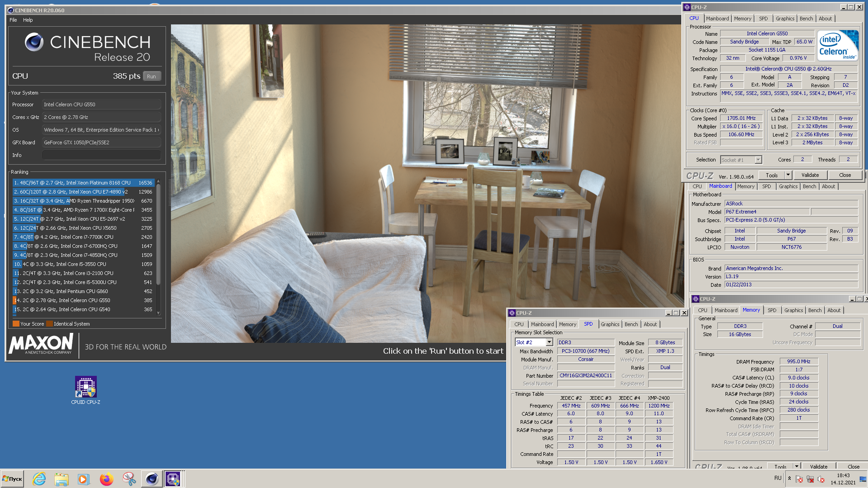
Task: Launch Internet Explorer from the taskbar
Action: click(x=39, y=479)
